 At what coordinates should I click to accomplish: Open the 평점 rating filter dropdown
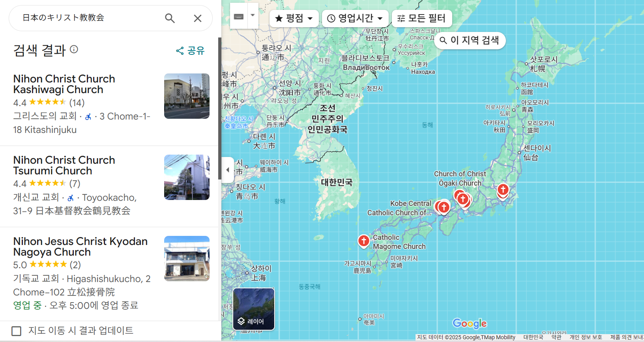294,19
